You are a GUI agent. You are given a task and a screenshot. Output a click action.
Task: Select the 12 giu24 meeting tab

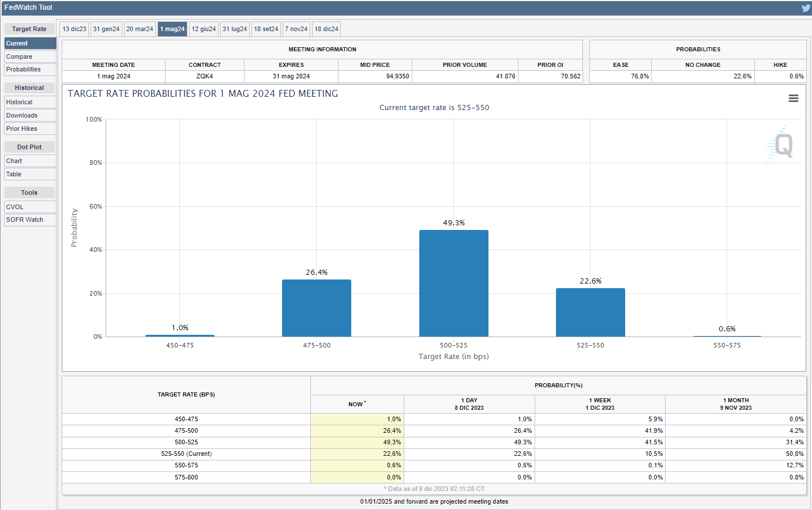pos(204,29)
